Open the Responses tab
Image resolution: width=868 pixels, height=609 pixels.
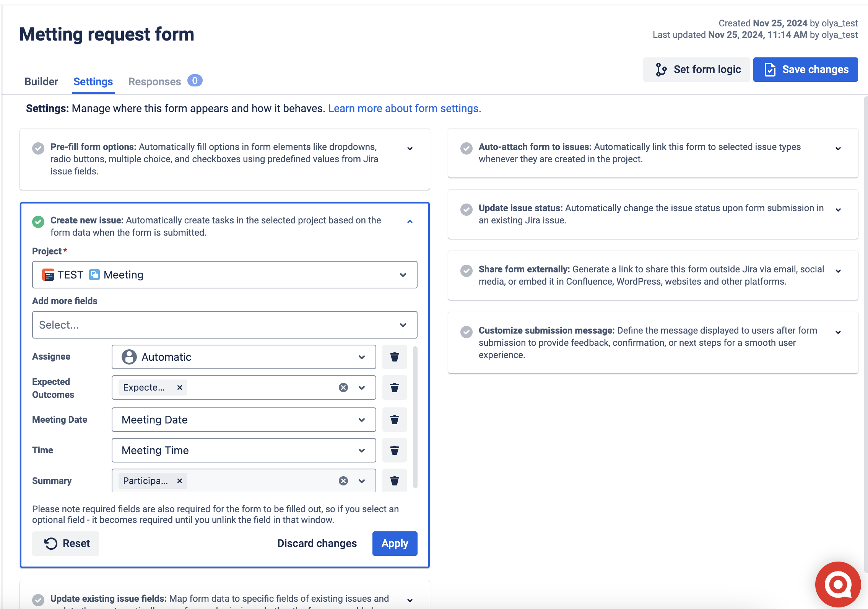154,81
